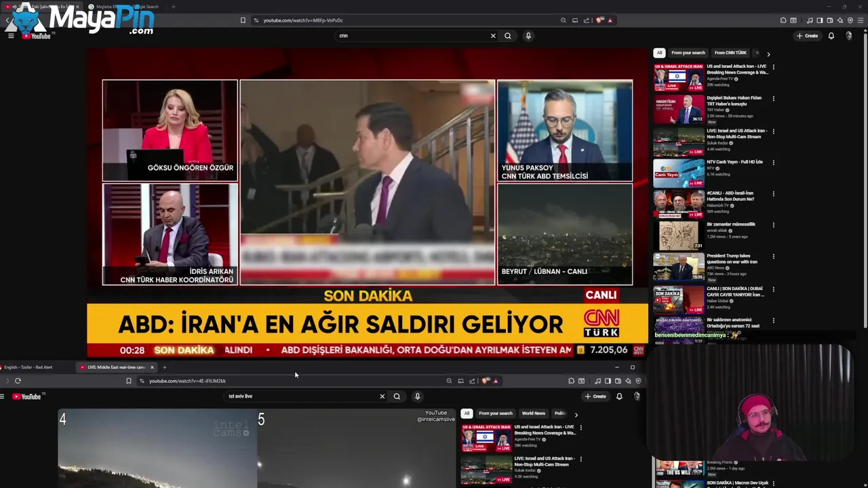868x488 pixels.
Task: Click the search magnifier next to the 'cnn' query
Action: 507,36
